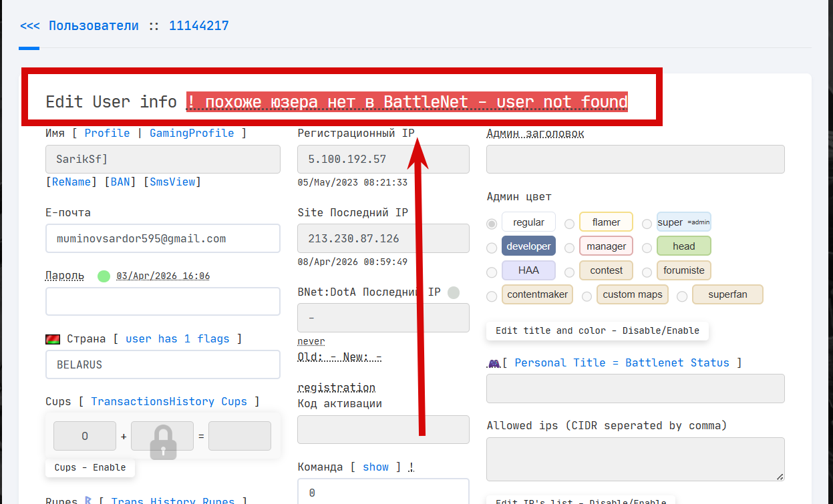Select the developer admin color radio

[x=492, y=248]
